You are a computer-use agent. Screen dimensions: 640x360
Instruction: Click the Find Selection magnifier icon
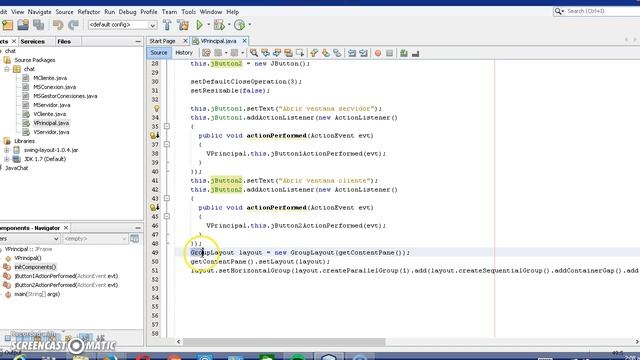click(254, 53)
